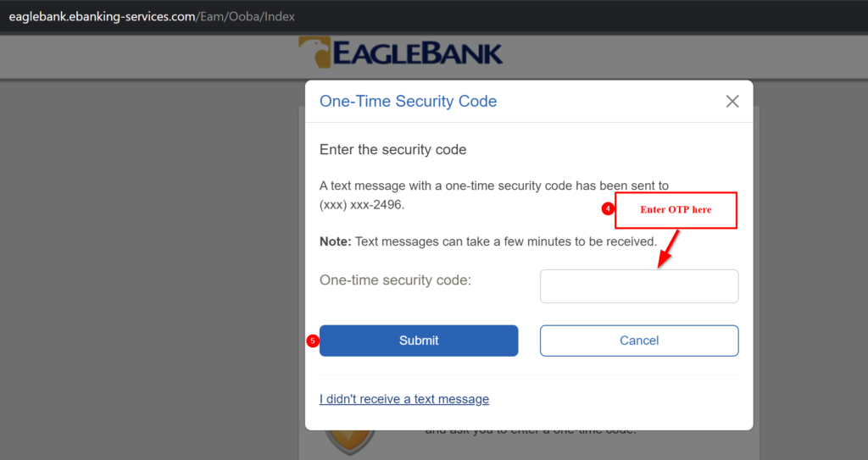Click the "Enter OTP here" annotation box
This screenshot has width=868, height=460.
[x=676, y=210]
